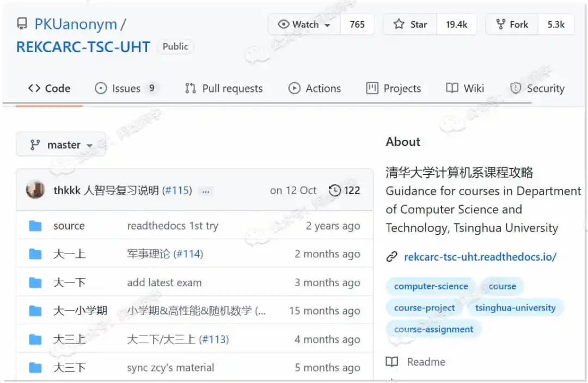Click the folder icon for 大一上

click(35, 254)
